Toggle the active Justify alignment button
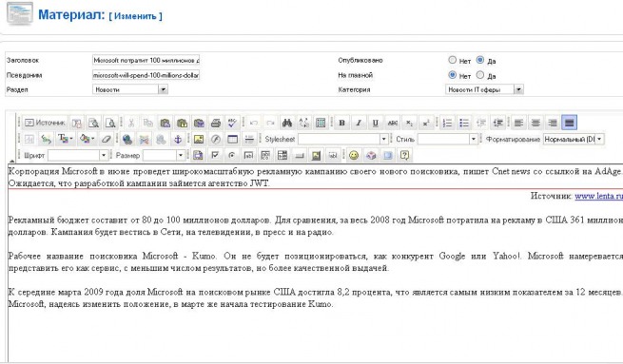Viewport: 623px width, 364px height. [569, 123]
